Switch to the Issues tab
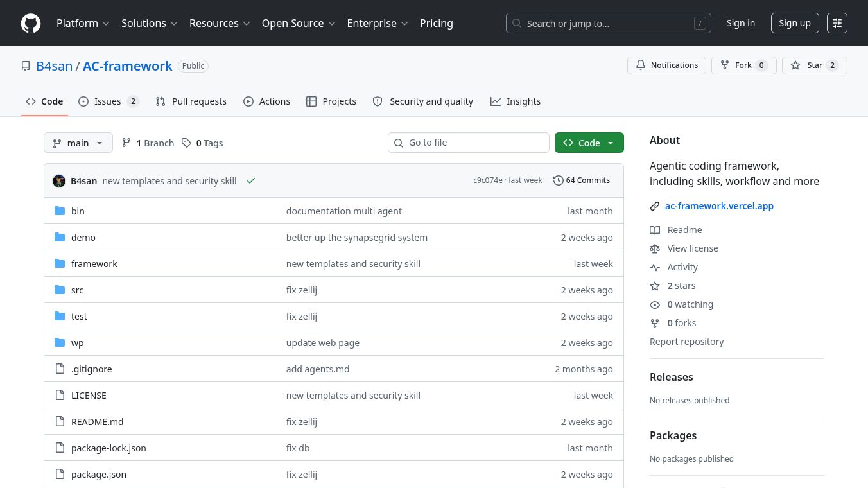Image resolution: width=868 pixels, height=488 pixels. pos(107,101)
